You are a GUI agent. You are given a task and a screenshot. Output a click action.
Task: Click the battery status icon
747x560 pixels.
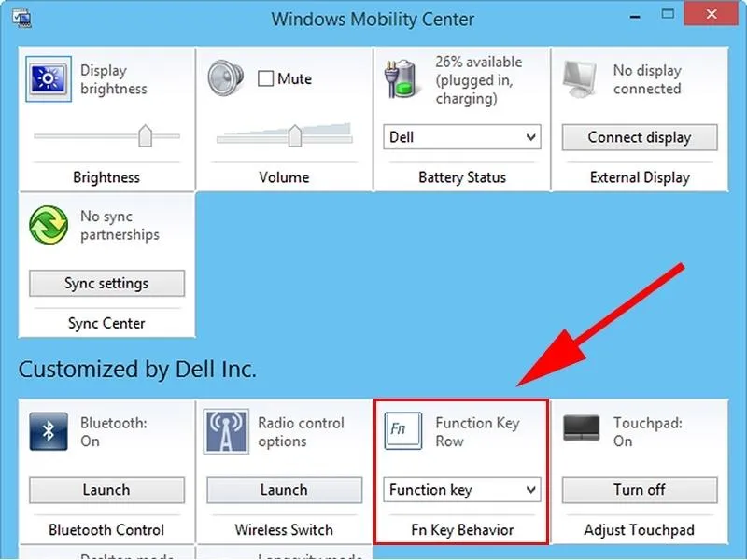click(402, 80)
